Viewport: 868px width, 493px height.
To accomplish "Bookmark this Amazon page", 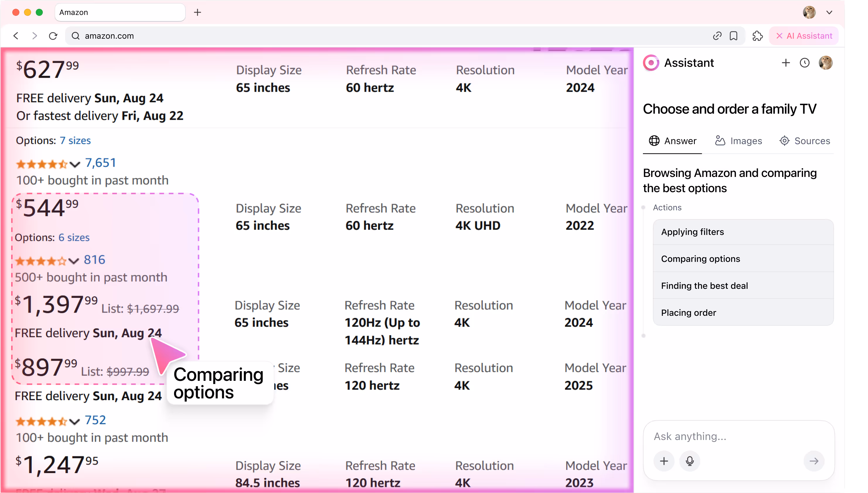I will coord(733,35).
